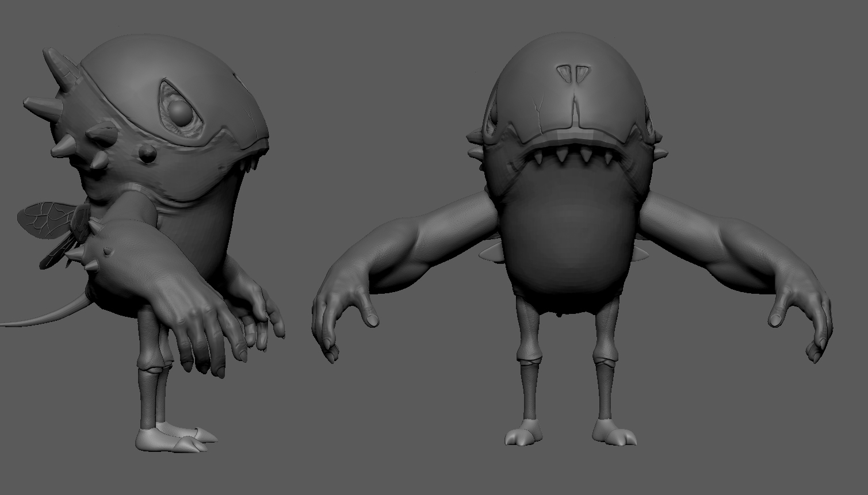Select the clawed foot of the side-view creature
The height and width of the screenshot is (495, 868).
click(x=175, y=438)
